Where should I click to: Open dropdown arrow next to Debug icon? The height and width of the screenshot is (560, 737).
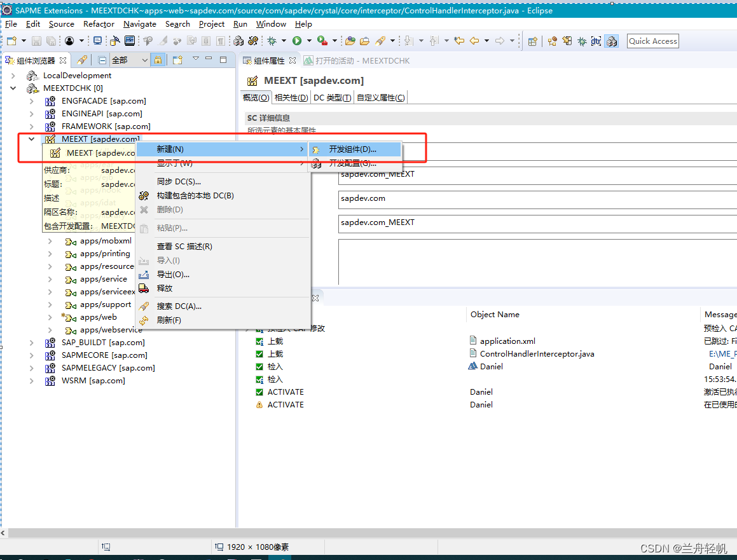(284, 41)
